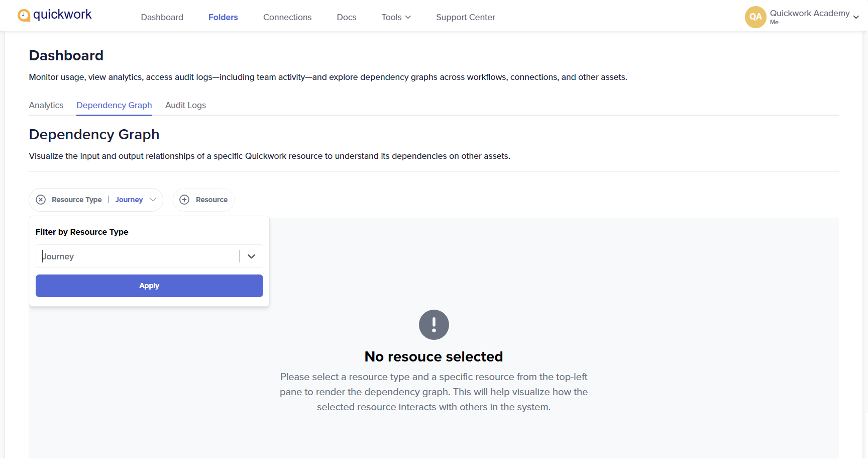This screenshot has height=459, width=868.
Task: Open the Dashboard nav item
Action: coord(162,17)
